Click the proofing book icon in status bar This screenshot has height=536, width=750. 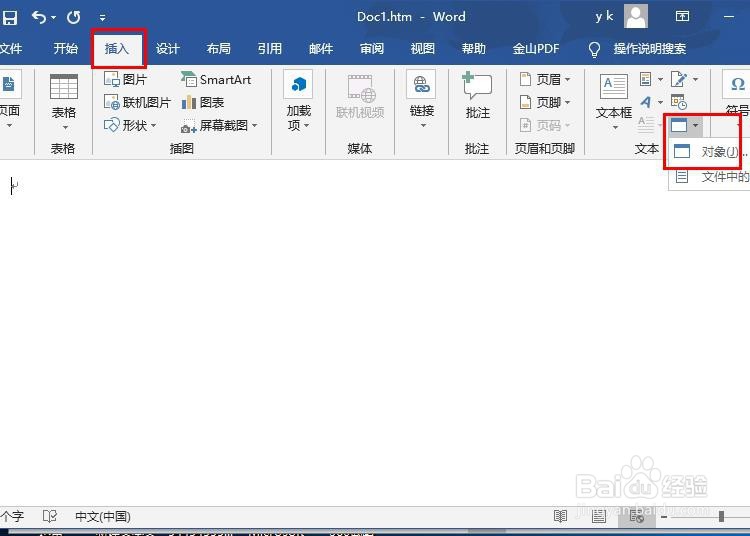coord(50,516)
